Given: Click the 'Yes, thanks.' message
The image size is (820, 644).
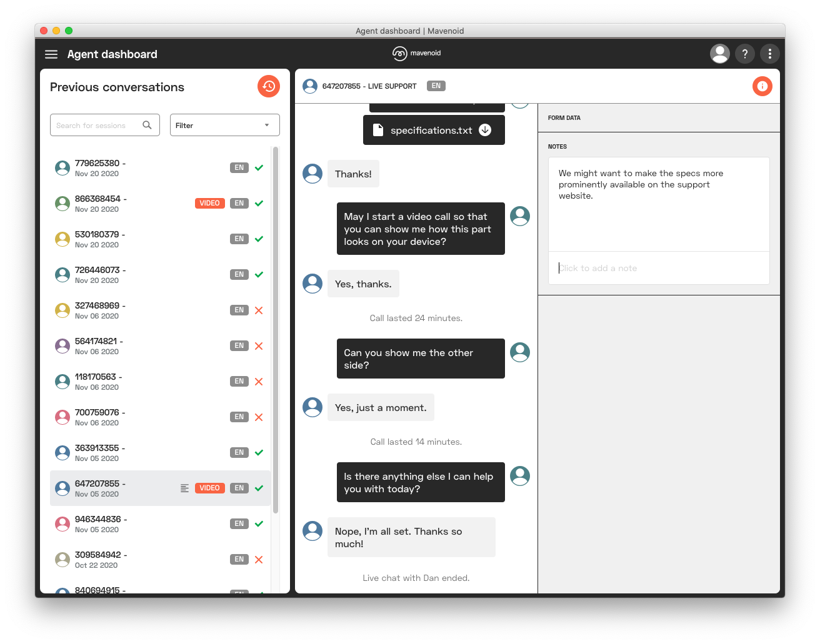Looking at the screenshot, I should [363, 284].
